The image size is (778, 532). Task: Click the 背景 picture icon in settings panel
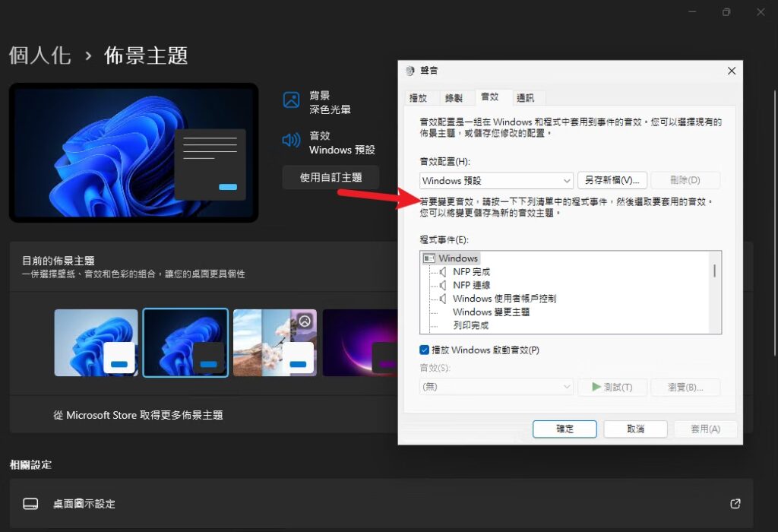290,99
